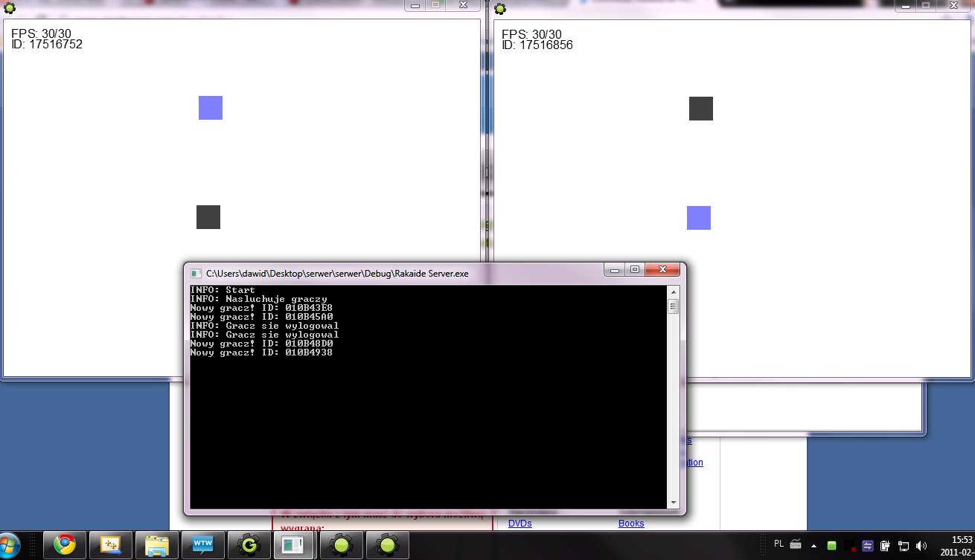Viewport: 975px width, 560px height.
Task: Click the dark gray square in window ID 17516752
Action: (208, 217)
